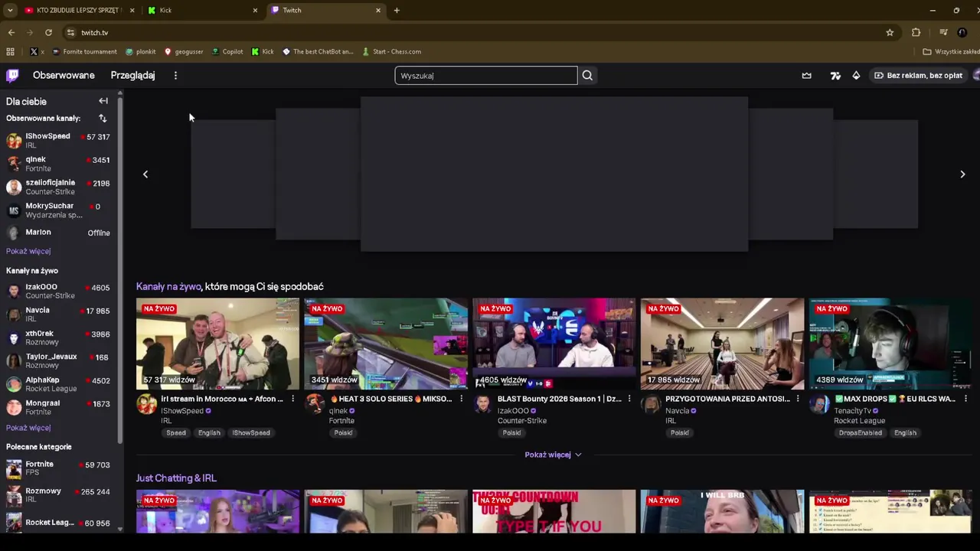Screen dimensions: 980x551
Task: Switch to the Kick browser tab
Action: coord(202,10)
